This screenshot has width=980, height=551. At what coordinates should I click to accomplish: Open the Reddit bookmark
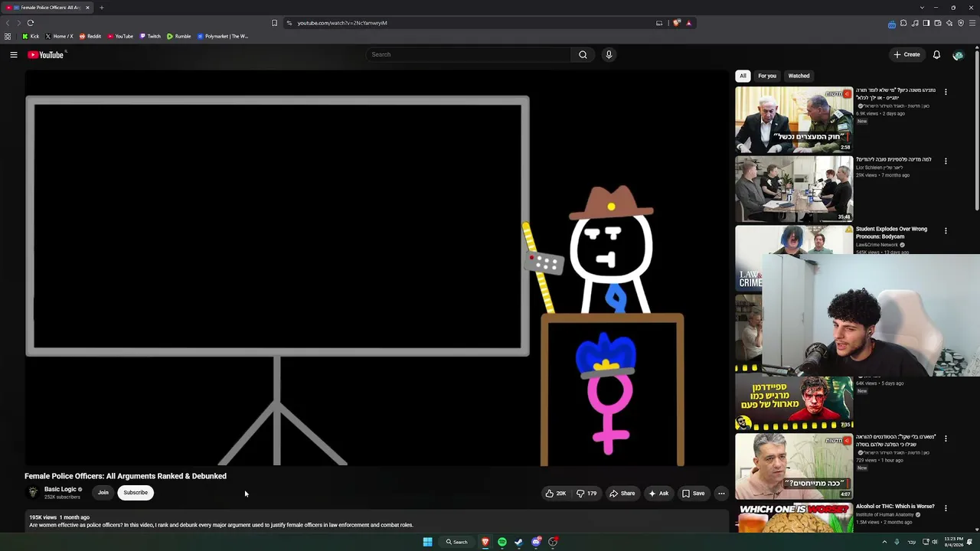tap(90, 36)
